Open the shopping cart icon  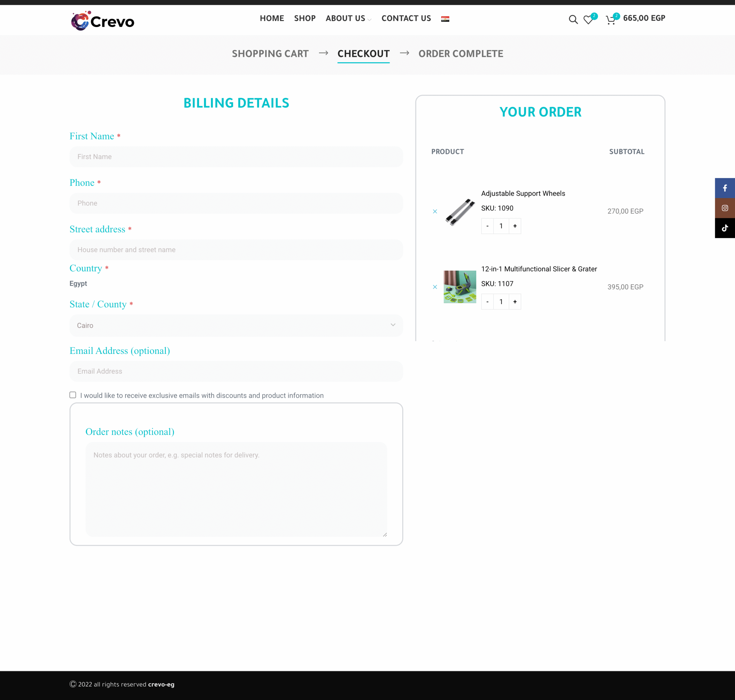610,20
